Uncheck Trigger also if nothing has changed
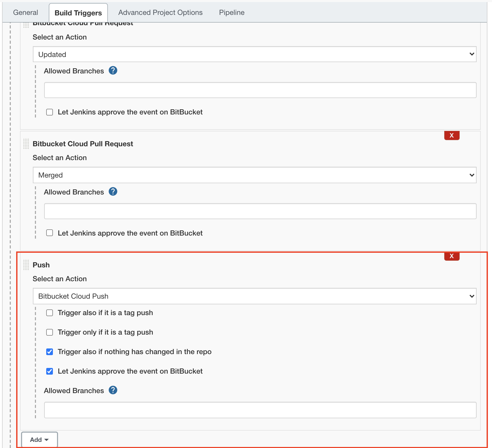Screen dimensions: 492x448 [x=49, y=352]
